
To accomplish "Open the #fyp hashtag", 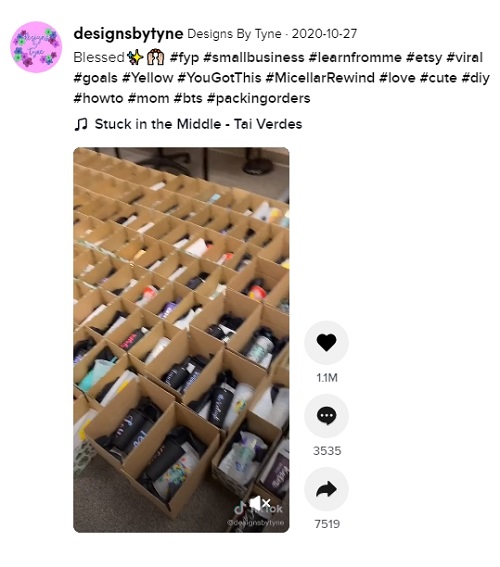I will click(x=184, y=58).
